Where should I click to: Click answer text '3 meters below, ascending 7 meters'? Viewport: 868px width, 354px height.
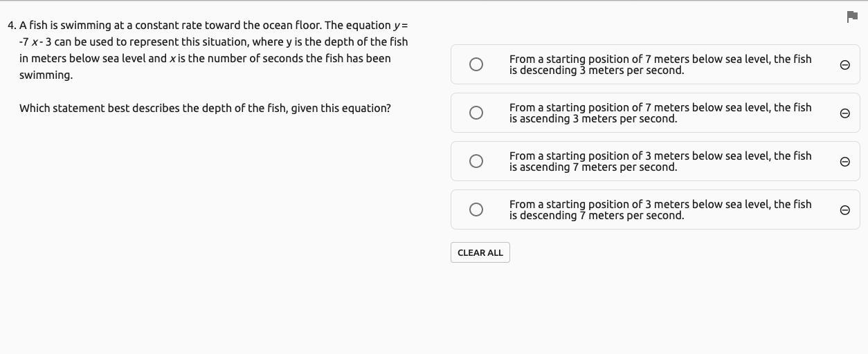click(x=660, y=161)
